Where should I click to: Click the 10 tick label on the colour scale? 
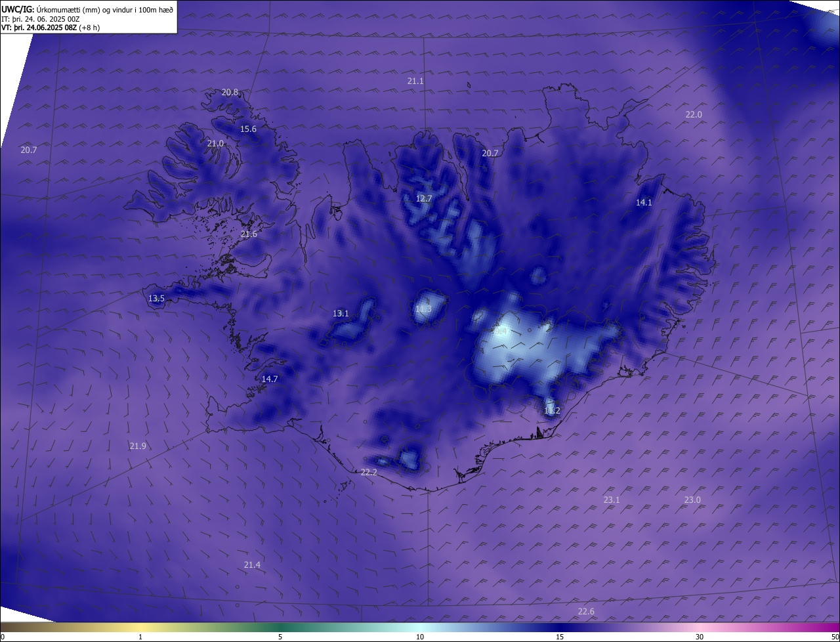click(x=420, y=637)
